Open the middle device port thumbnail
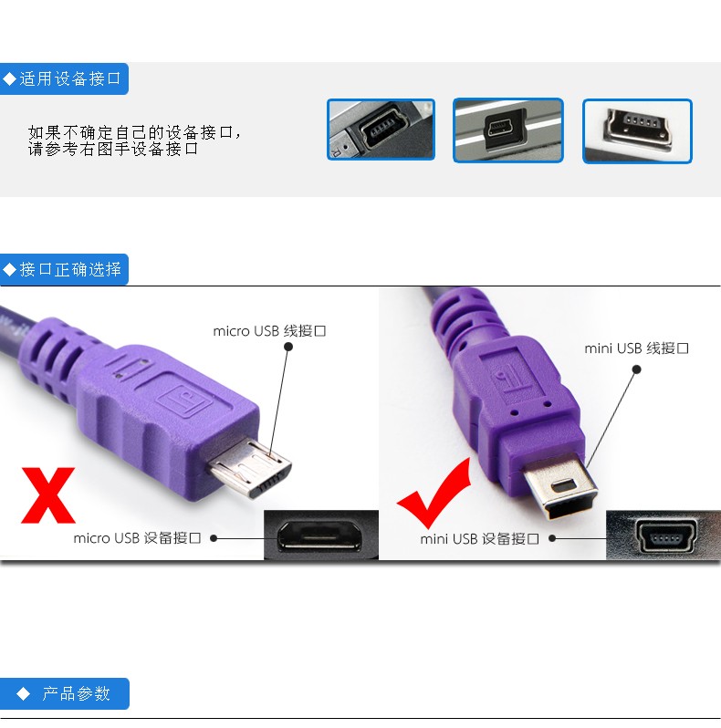721x728 pixels. click(508, 130)
